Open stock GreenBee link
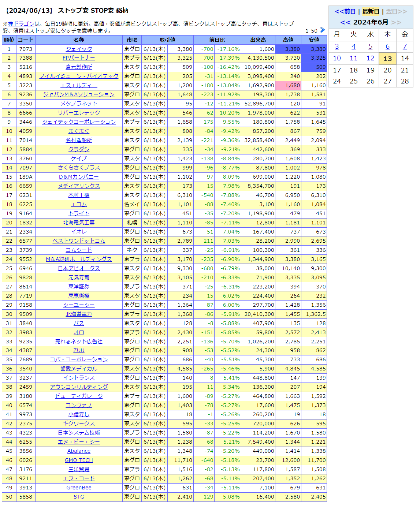Screen dimensions: 420x511 [x=79, y=488]
